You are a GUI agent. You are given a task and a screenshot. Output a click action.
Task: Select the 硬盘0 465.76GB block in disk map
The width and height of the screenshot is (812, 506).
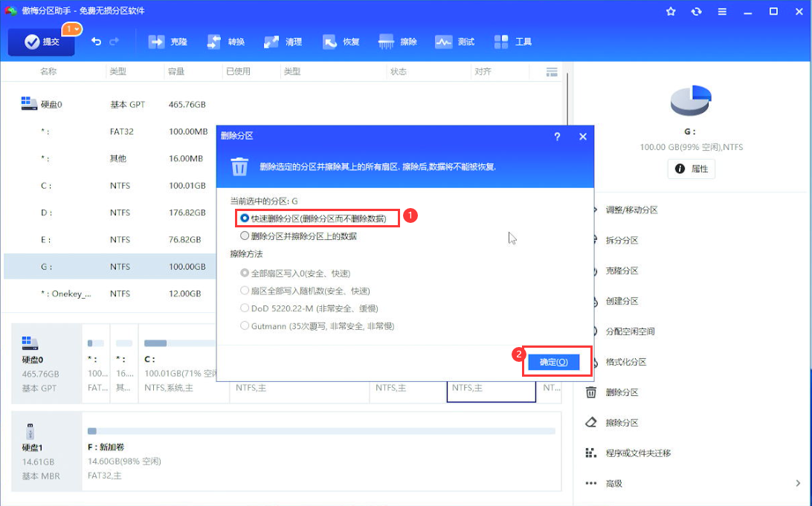[47, 364]
